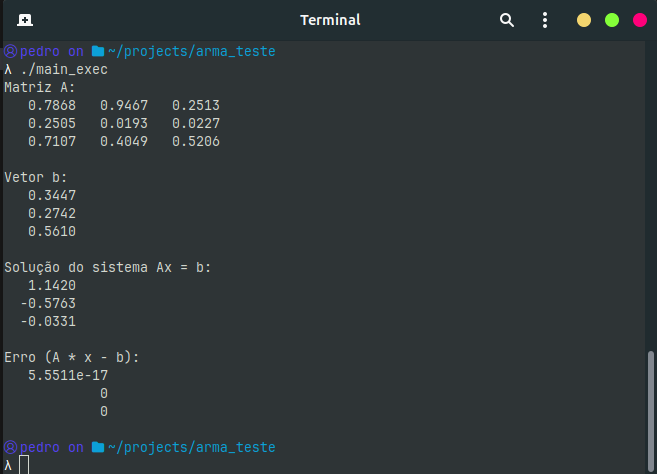
Task: Click the error value 5.5511e-17
Action: 68,375
